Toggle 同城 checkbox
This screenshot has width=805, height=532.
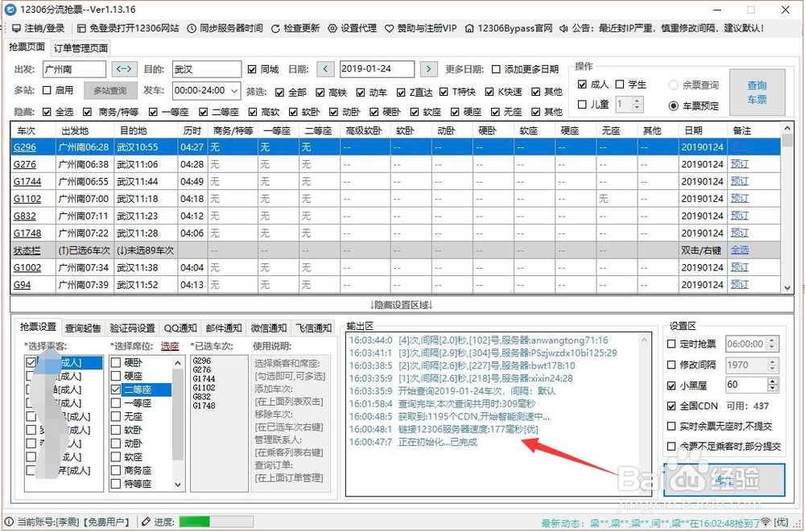pos(251,68)
